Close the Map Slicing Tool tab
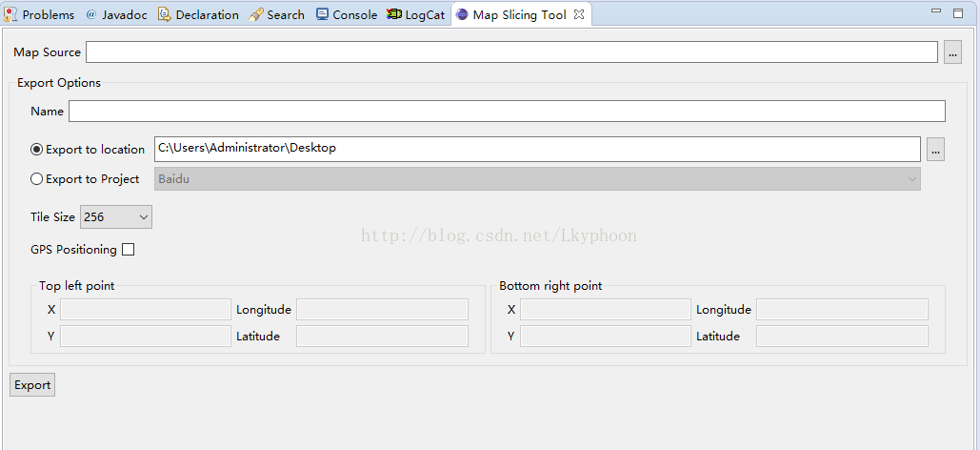Screen dimensions: 980x450 pos(579,14)
